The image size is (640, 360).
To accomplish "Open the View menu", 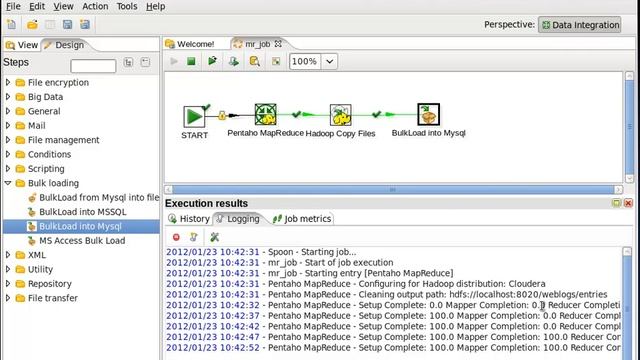I will pos(63,7).
